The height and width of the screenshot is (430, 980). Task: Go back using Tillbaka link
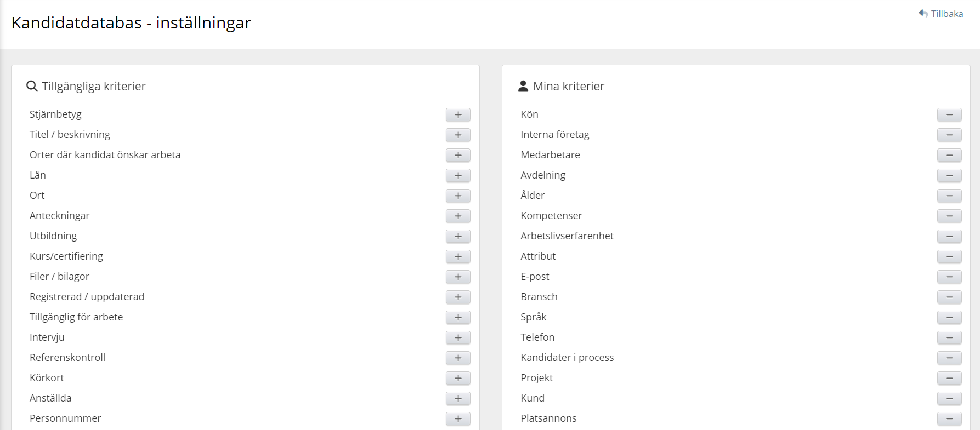[941, 14]
